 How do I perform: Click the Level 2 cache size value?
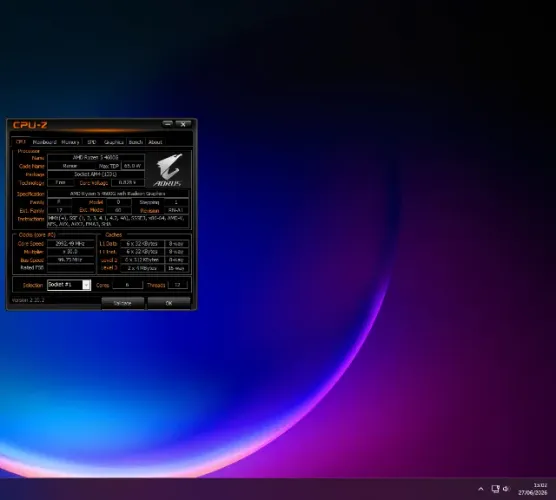click(142, 260)
